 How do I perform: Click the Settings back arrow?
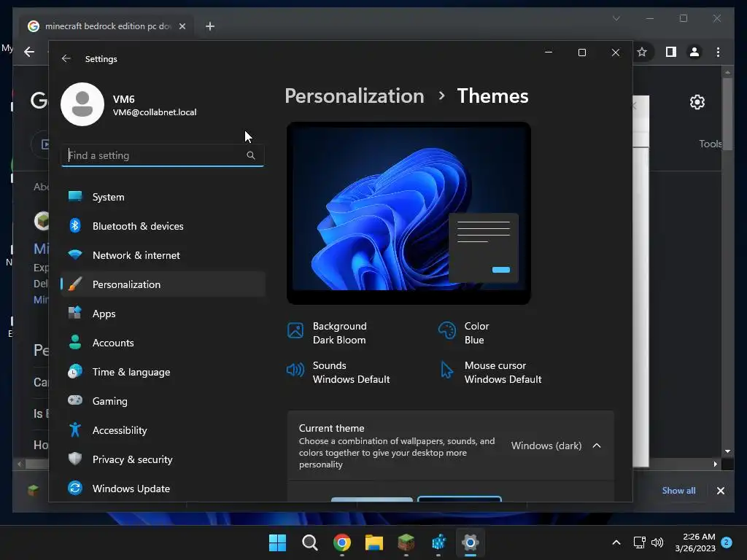(66, 58)
